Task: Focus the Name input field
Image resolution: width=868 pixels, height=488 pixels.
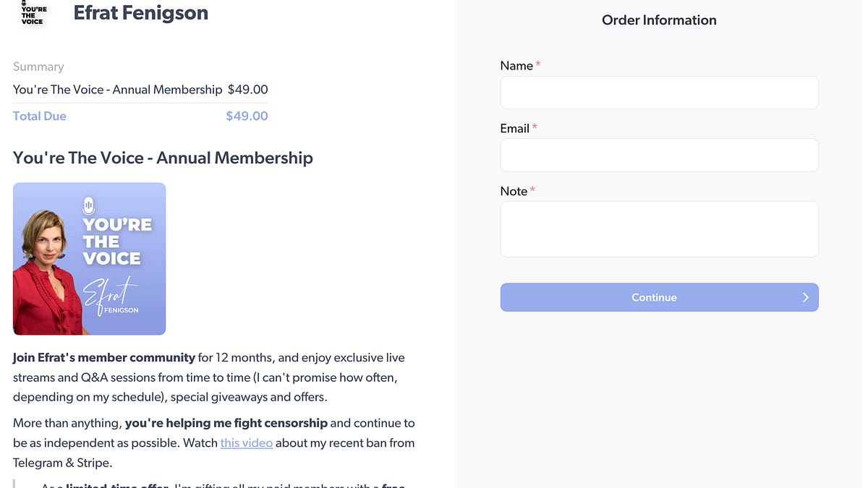Action: 659,93
